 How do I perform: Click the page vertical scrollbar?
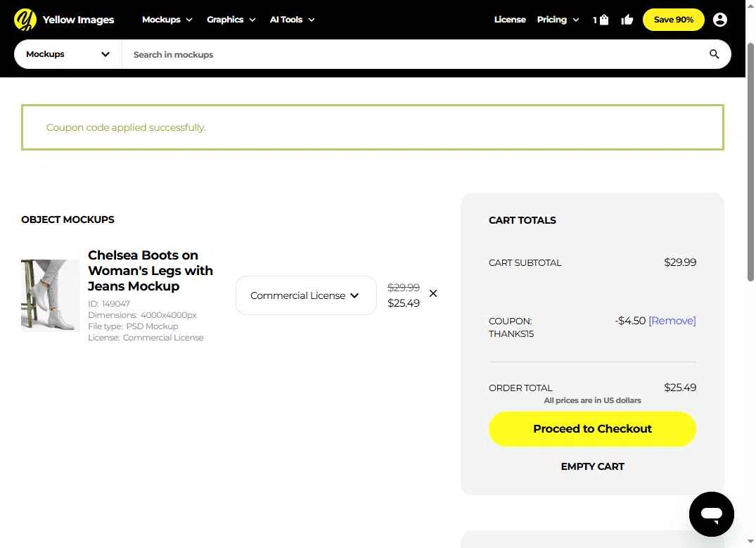(750, 162)
